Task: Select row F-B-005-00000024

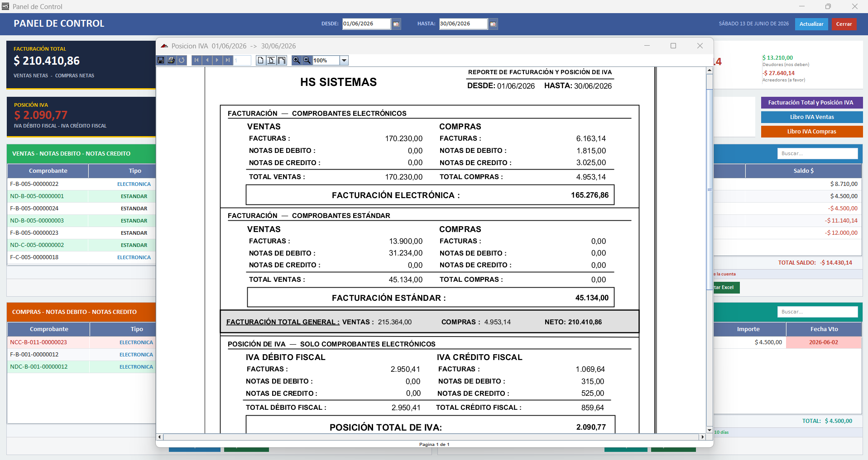Action: (82, 209)
